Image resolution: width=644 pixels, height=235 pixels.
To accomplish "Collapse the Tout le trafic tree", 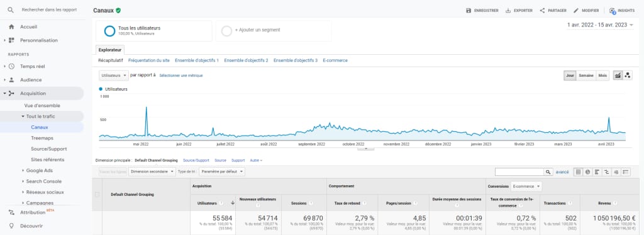I will point(23,117).
